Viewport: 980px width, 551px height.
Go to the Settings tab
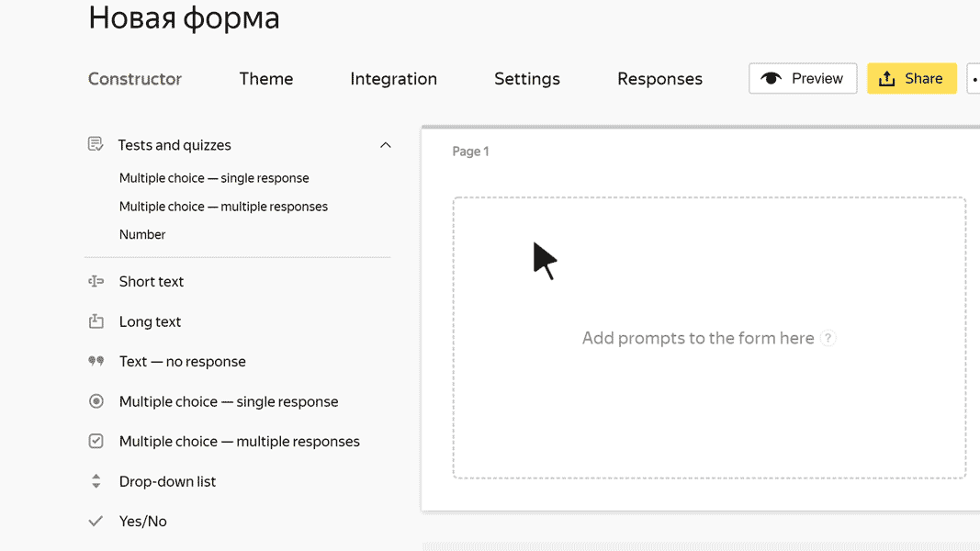point(527,79)
